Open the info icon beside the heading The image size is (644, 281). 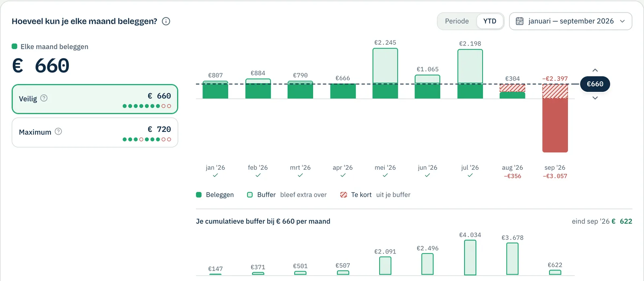pos(166,21)
